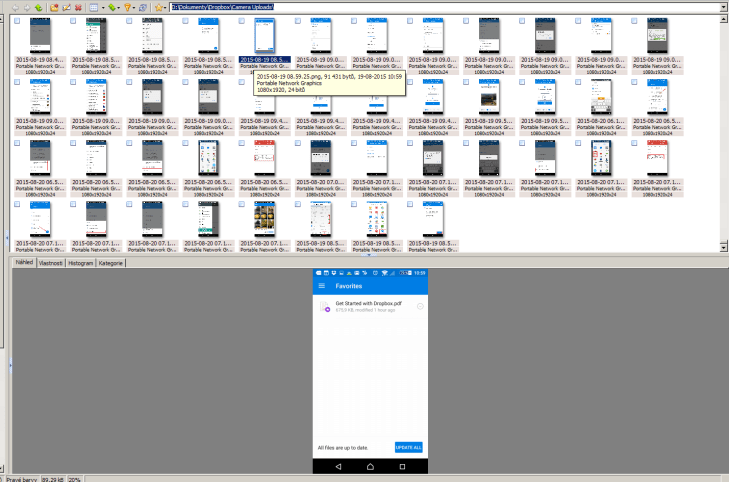Tick checkbox of first thumbnail in top row
This screenshot has width=729, height=482.
[x=17, y=23]
